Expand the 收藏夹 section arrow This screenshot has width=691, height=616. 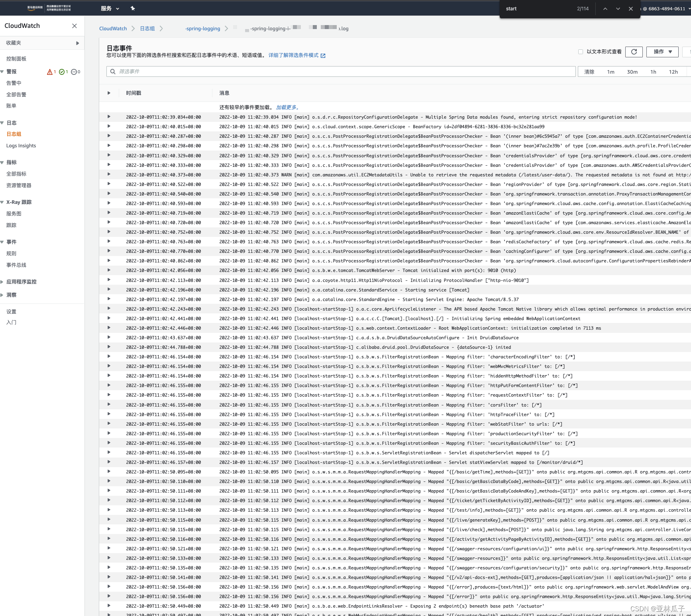(x=78, y=43)
